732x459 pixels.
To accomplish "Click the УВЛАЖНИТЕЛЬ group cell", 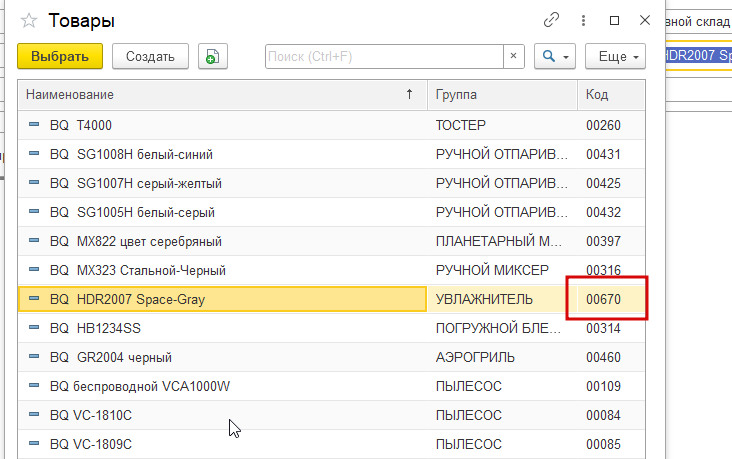I will 502,299.
